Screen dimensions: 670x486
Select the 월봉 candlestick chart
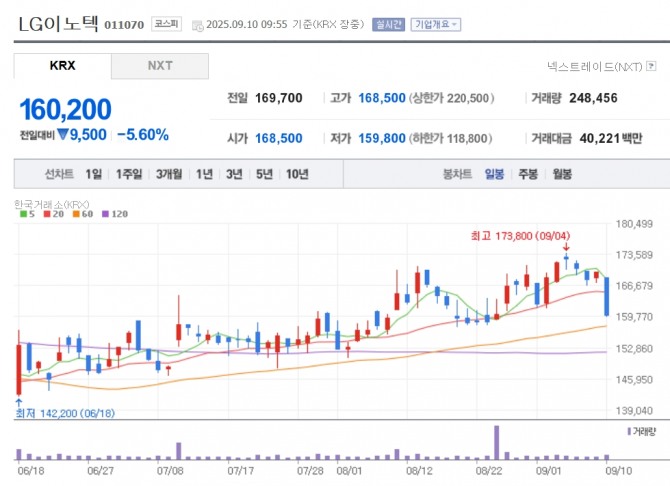click(x=562, y=174)
